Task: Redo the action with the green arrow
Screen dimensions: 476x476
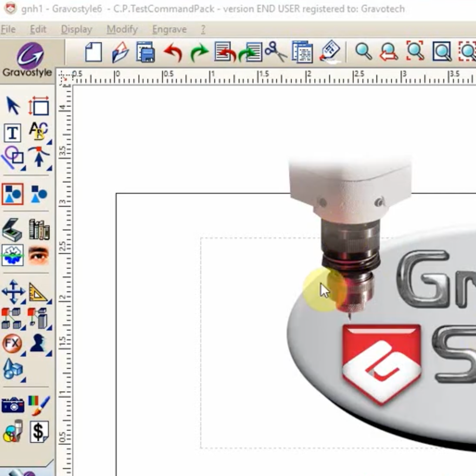Action: click(x=199, y=52)
